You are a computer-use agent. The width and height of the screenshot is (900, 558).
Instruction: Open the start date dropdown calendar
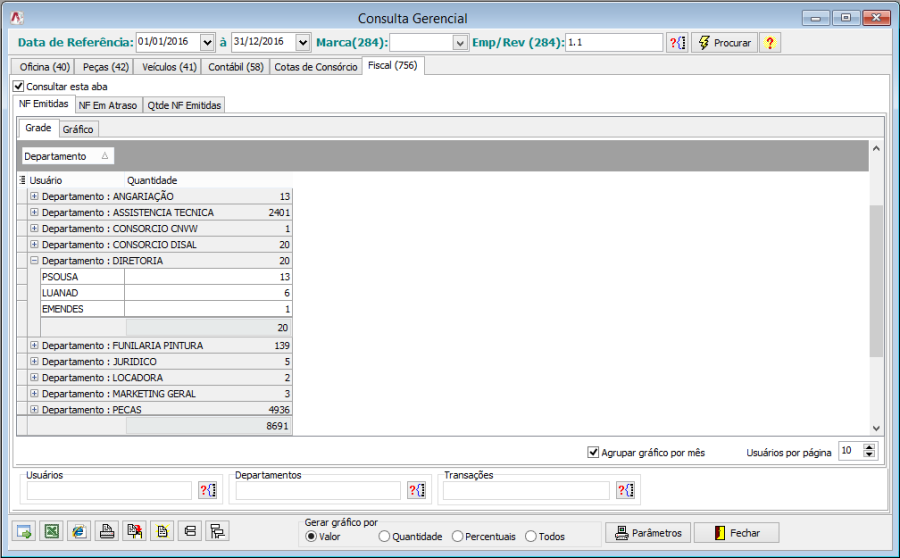pos(207,42)
